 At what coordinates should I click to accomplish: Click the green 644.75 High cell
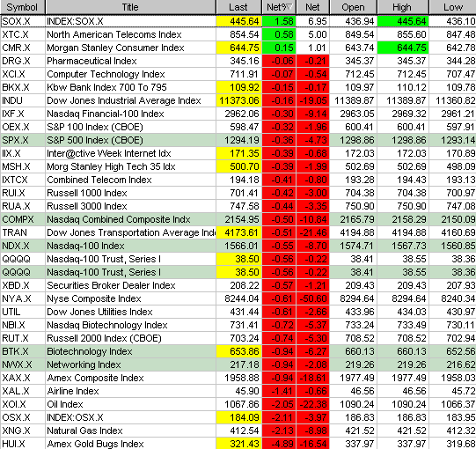pyautogui.click(x=403, y=48)
